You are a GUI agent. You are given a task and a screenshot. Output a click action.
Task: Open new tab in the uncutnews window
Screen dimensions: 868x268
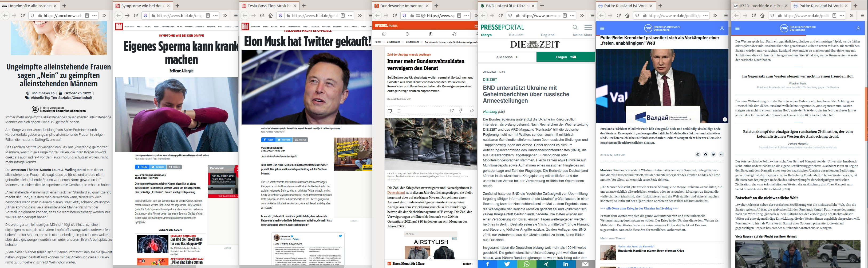click(x=64, y=6)
